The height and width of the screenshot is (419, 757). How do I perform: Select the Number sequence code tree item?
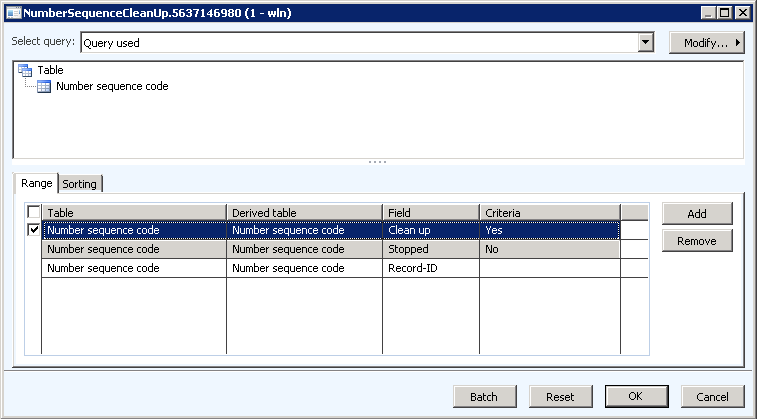(112, 87)
